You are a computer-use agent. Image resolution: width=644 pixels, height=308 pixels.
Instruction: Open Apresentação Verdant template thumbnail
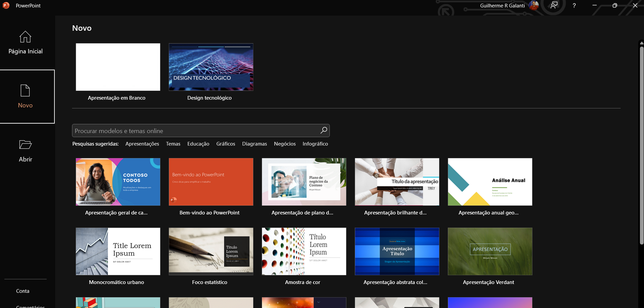click(490, 251)
